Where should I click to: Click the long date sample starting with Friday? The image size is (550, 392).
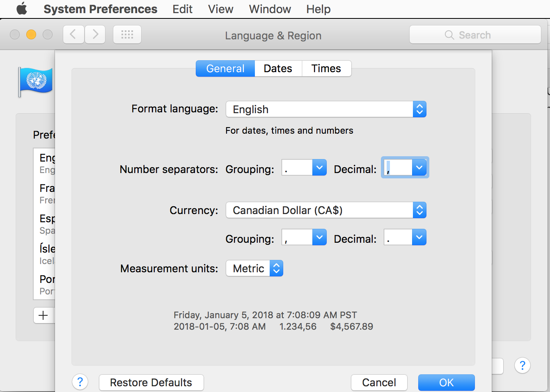(x=265, y=315)
